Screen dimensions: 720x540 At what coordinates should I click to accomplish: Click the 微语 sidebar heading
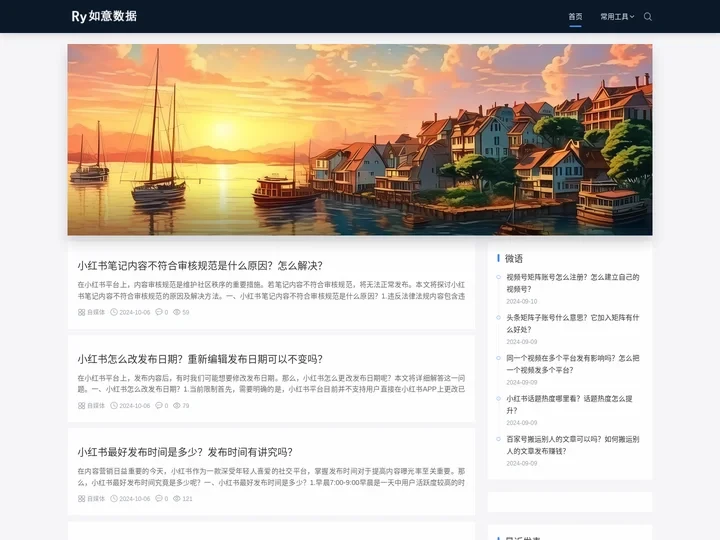point(514,259)
